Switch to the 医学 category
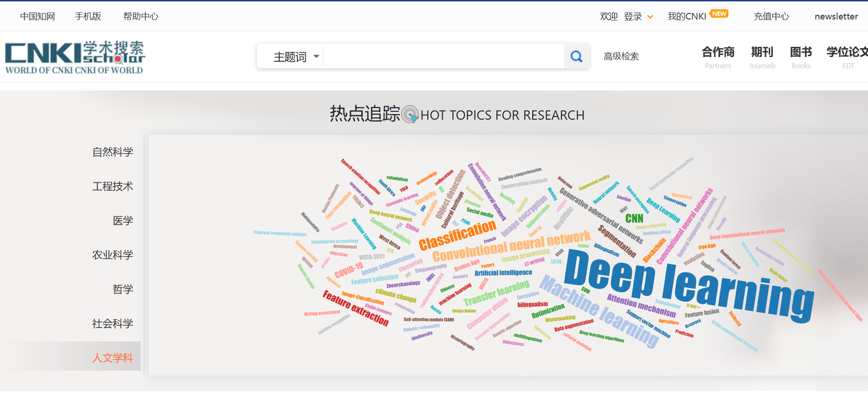This screenshot has height=405, width=868. (122, 221)
